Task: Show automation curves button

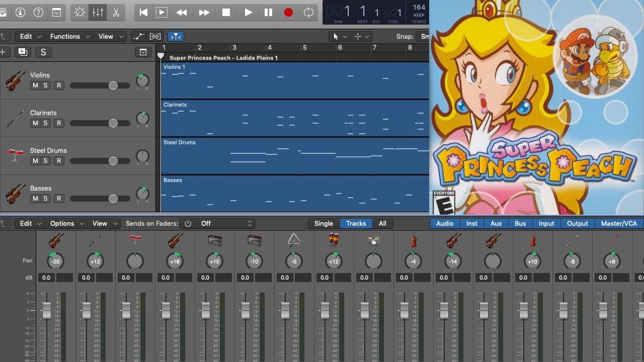Action: [138, 36]
